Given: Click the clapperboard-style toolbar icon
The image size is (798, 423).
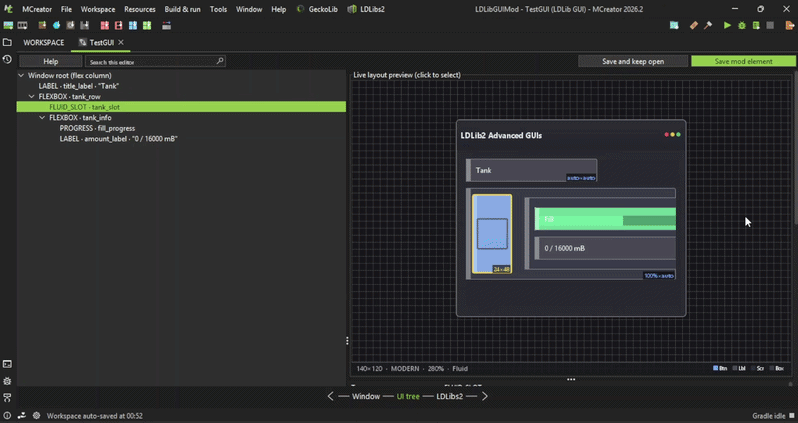Looking at the screenshot, I should (x=166, y=25).
